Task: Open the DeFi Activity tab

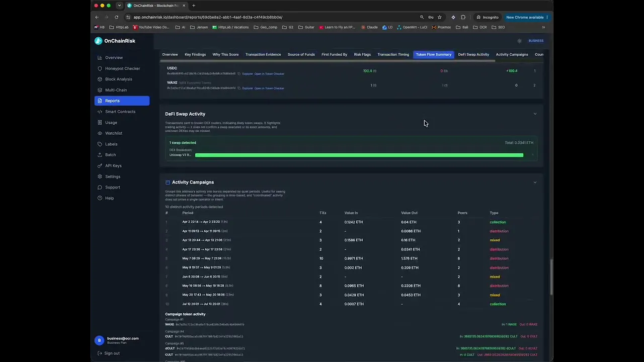Action: point(473,54)
